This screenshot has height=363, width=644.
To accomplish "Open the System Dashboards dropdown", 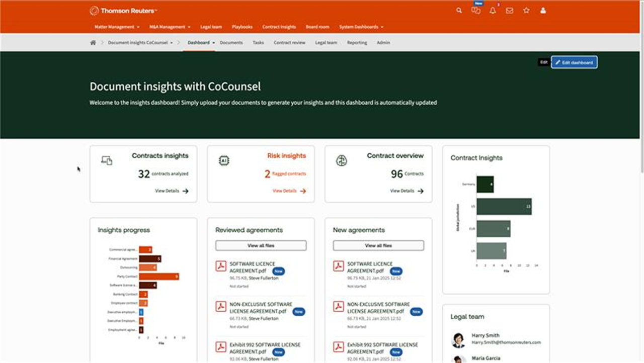I will click(x=361, y=27).
